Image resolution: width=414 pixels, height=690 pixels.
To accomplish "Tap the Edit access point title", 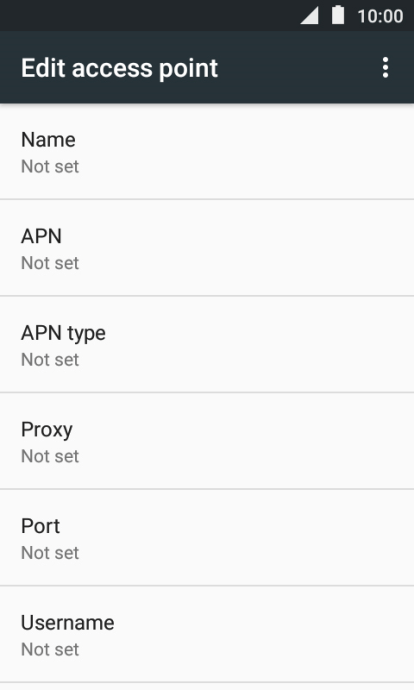I will [x=119, y=68].
